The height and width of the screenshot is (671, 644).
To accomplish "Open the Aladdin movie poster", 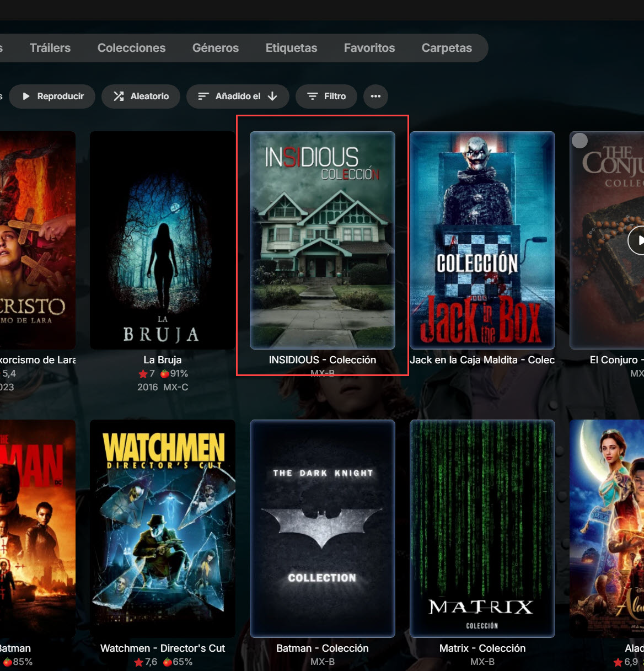I will 607,529.
